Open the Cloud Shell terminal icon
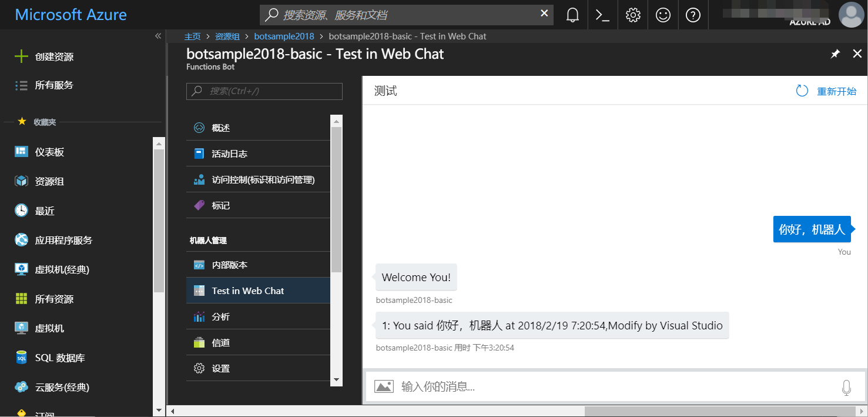 coord(602,15)
